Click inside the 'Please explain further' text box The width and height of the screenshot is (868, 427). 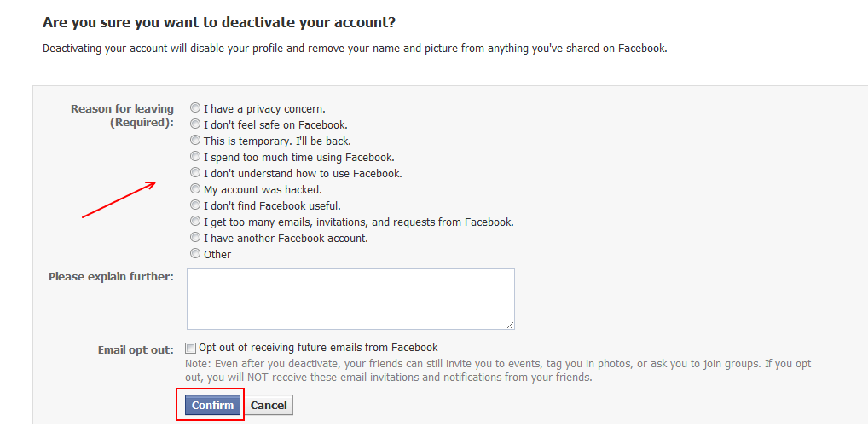pyautogui.click(x=350, y=298)
